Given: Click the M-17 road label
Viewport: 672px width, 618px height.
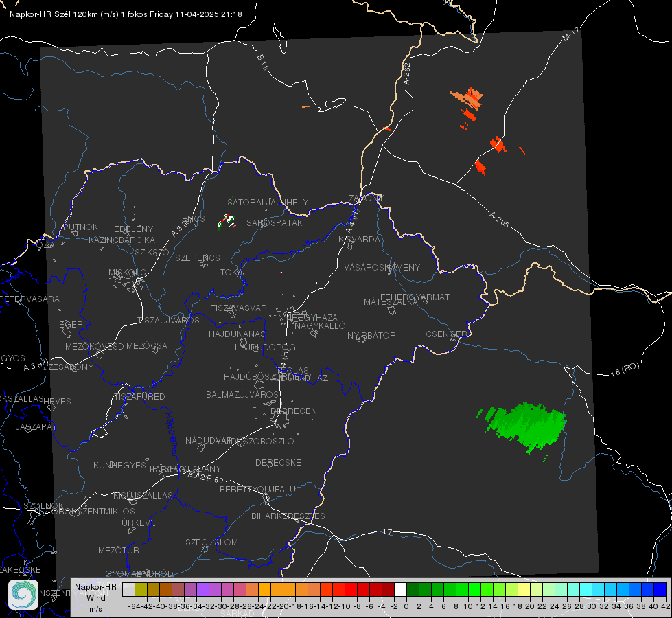Looking at the screenshot, I should (571, 34).
